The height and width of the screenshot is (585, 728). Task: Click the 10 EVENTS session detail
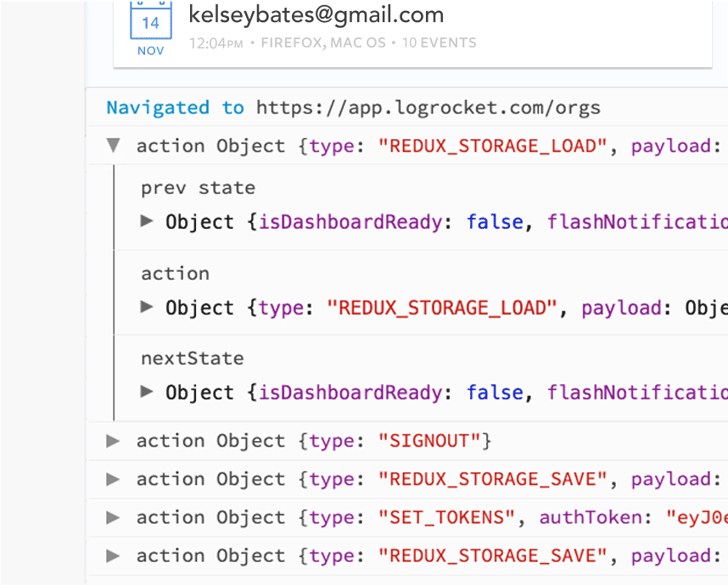click(x=440, y=42)
